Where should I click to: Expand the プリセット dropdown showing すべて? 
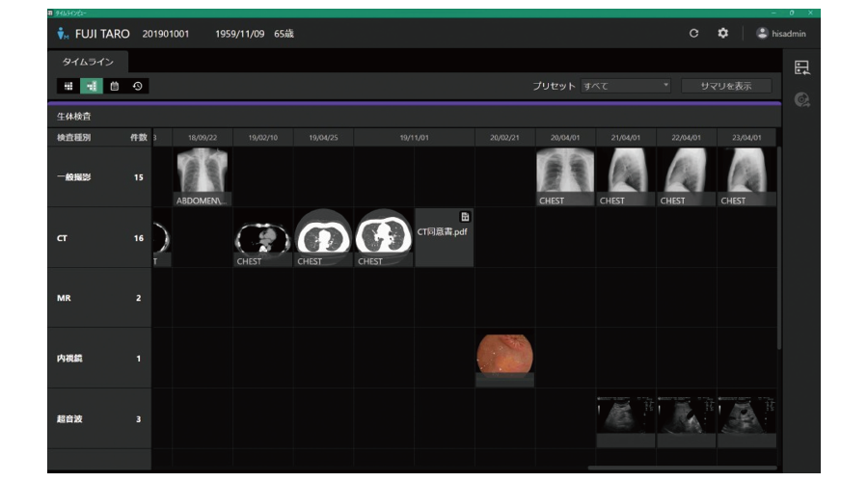pyautogui.click(x=625, y=86)
